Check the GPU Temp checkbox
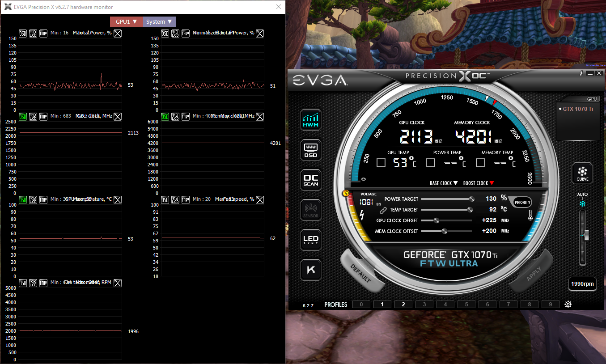Image resolution: width=606 pixels, height=364 pixels. 381,163
